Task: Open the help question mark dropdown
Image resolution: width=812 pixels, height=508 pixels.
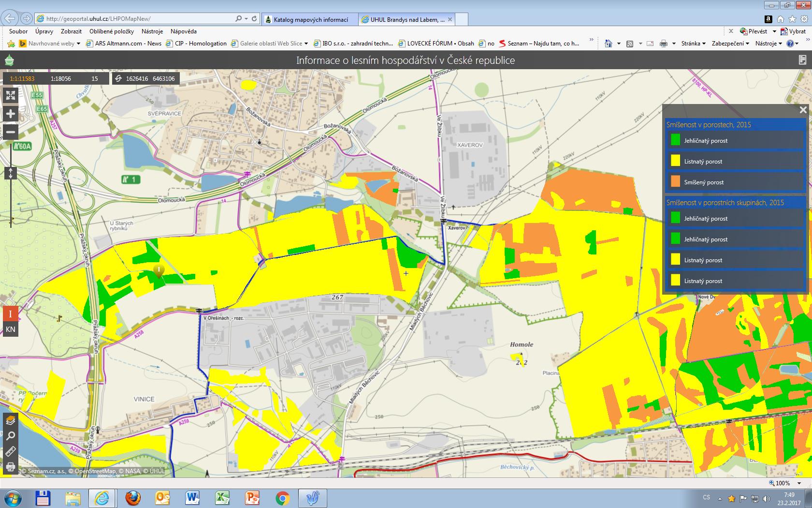Action: [x=793, y=43]
